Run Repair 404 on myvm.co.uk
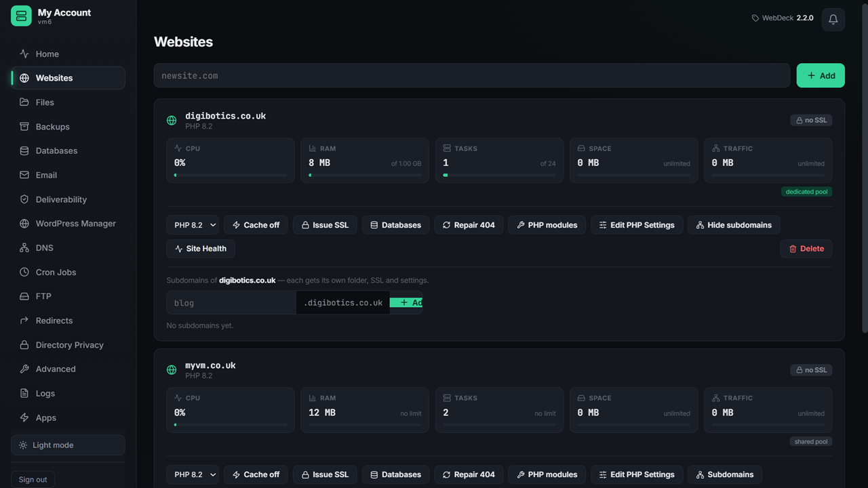This screenshot has height=488, width=868. (469, 474)
